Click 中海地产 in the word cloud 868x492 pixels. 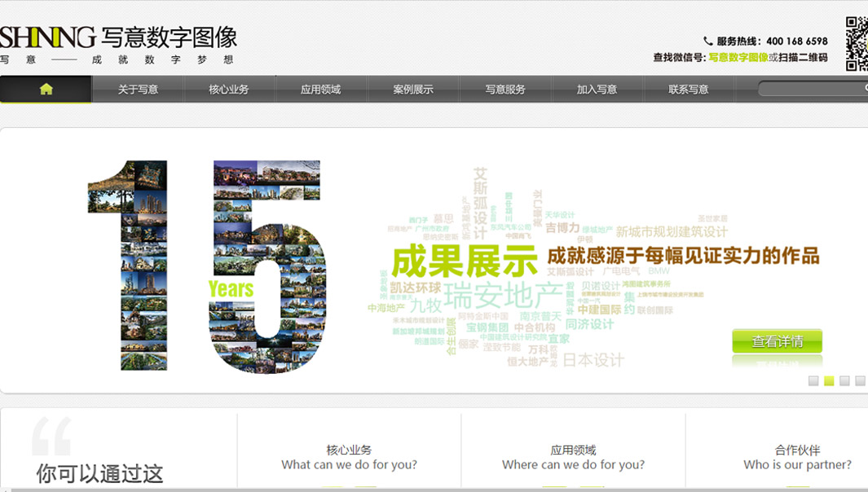tap(386, 308)
